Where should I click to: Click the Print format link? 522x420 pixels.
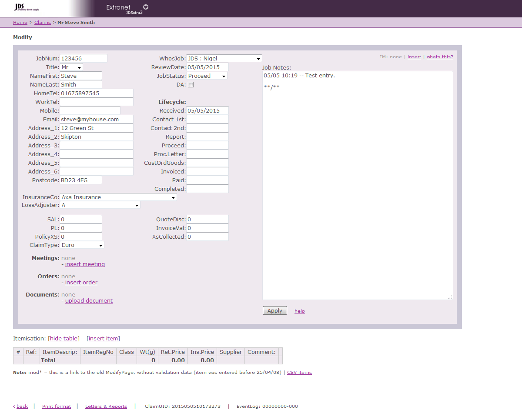tap(57, 407)
